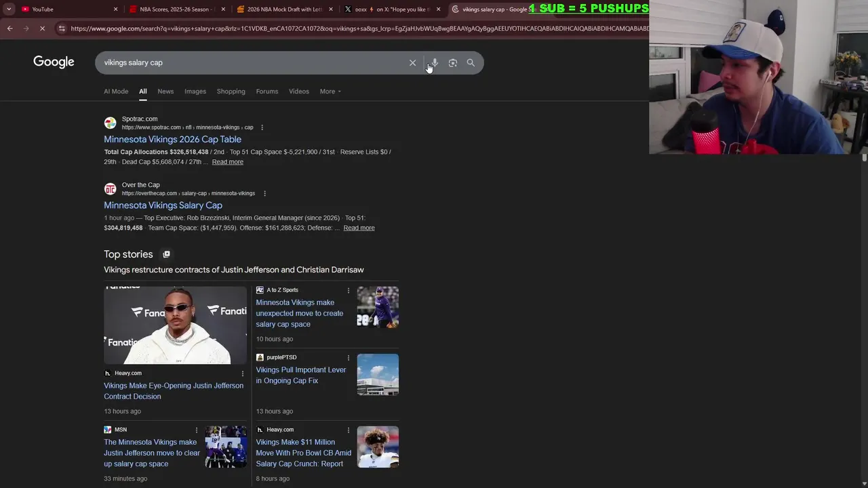The width and height of the screenshot is (868, 488).
Task: Open the Images results tab
Action: pos(195,91)
